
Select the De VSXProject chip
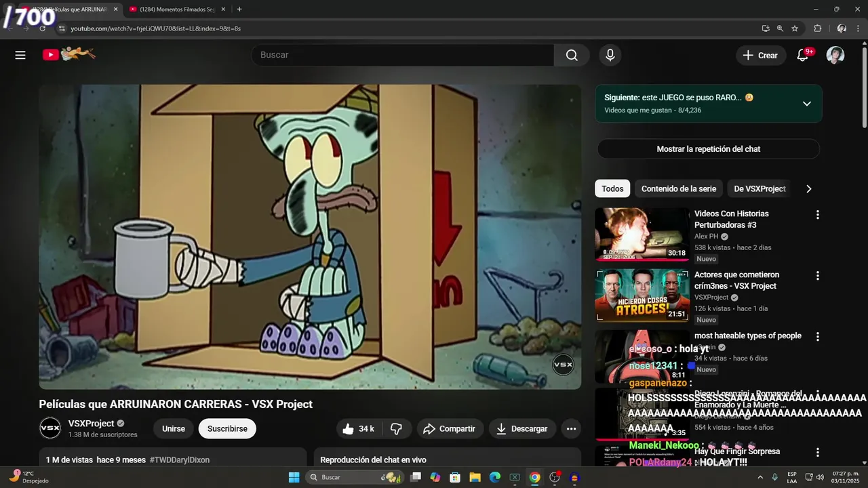tap(759, 189)
